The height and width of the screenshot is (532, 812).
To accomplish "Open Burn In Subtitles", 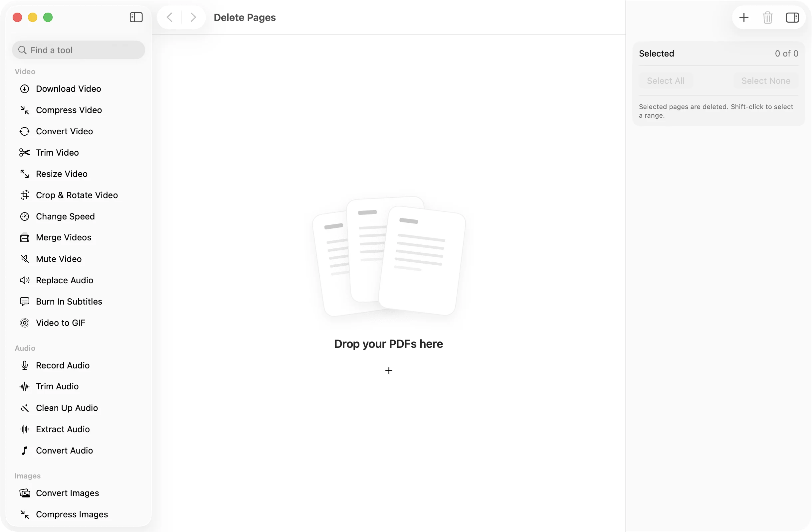I will click(79, 302).
